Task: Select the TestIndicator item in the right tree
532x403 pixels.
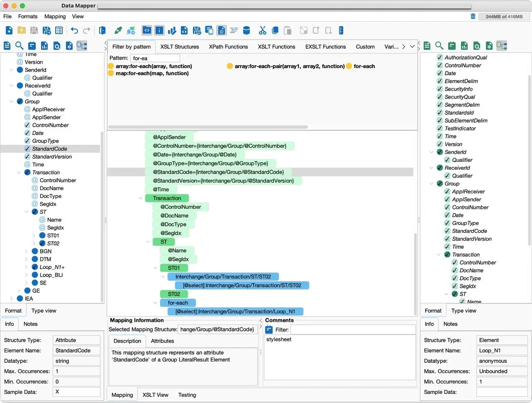Action: (460, 129)
